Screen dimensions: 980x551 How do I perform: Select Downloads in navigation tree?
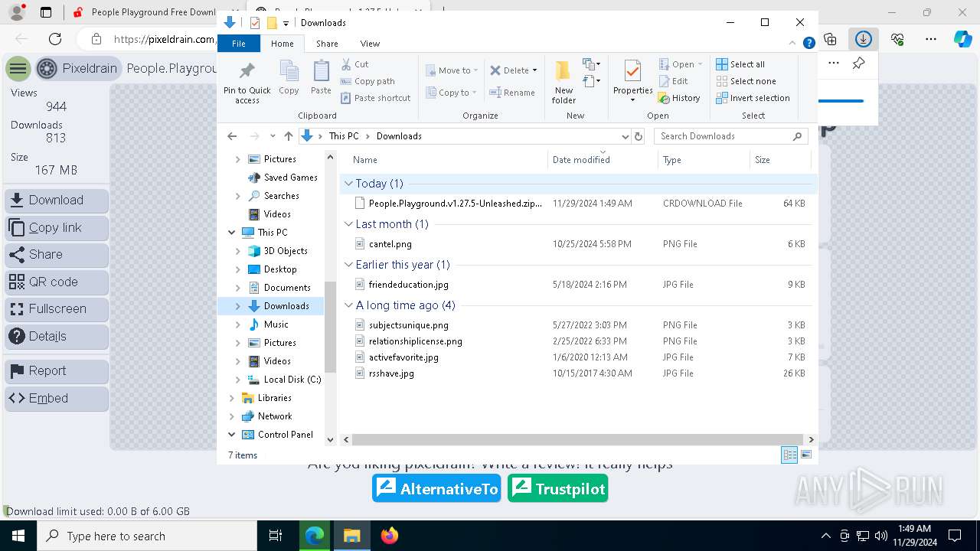tap(286, 306)
